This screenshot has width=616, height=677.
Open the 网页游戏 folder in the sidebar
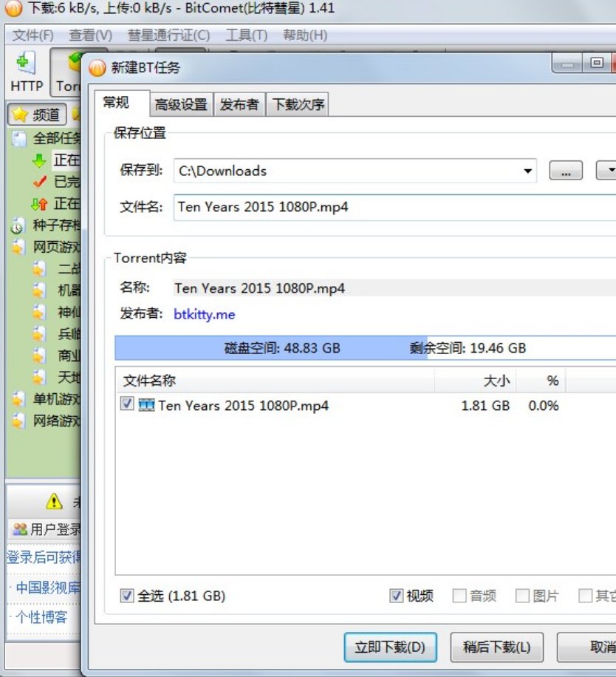pyautogui.click(x=18, y=247)
